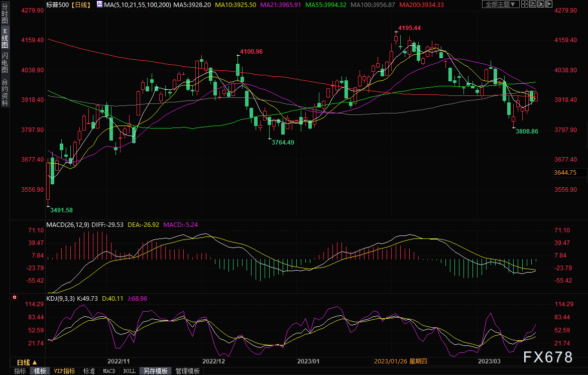Click the J:68.96 value
The width and height of the screenshot is (588, 375).
pos(137,299)
